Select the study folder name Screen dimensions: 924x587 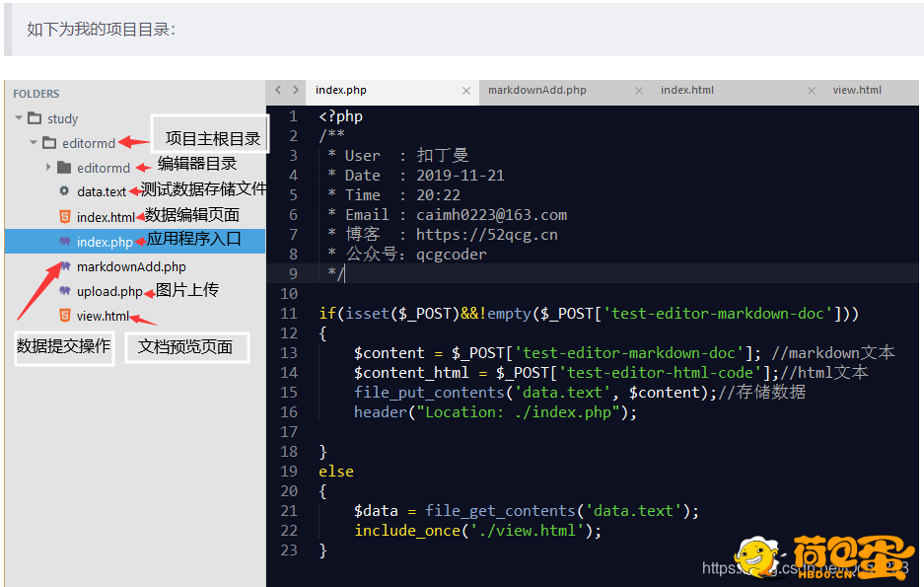coord(62,119)
